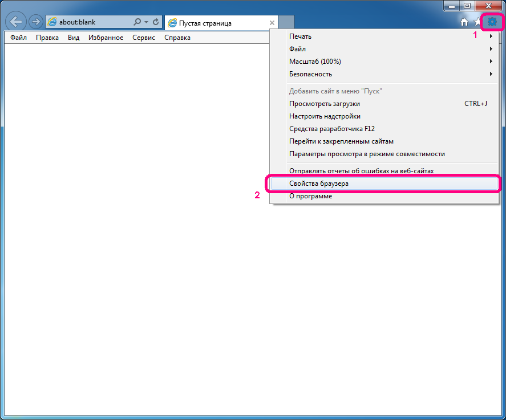The width and height of the screenshot is (506, 420).
Task: Click the Forward navigation arrow button
Action: pos(35,22)
